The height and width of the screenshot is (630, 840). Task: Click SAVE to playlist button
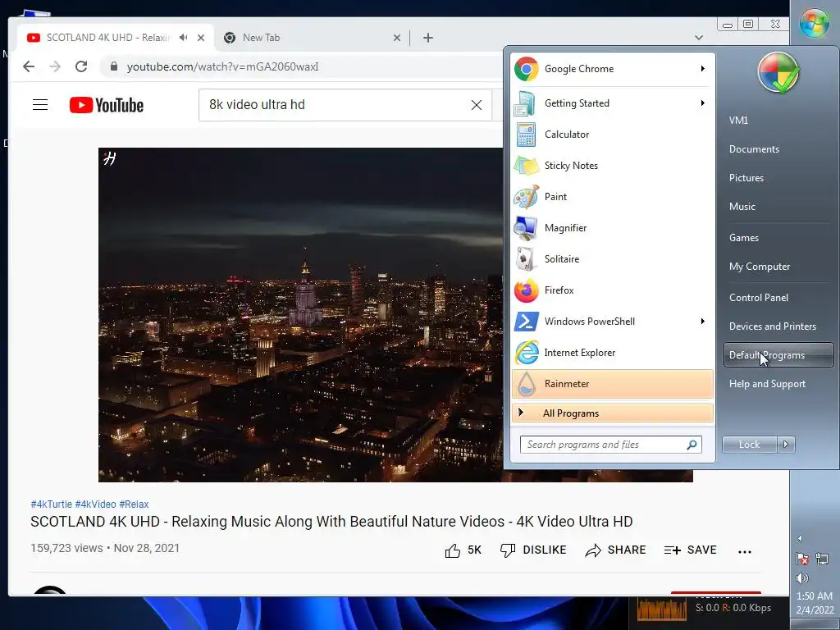click(690, 550)
